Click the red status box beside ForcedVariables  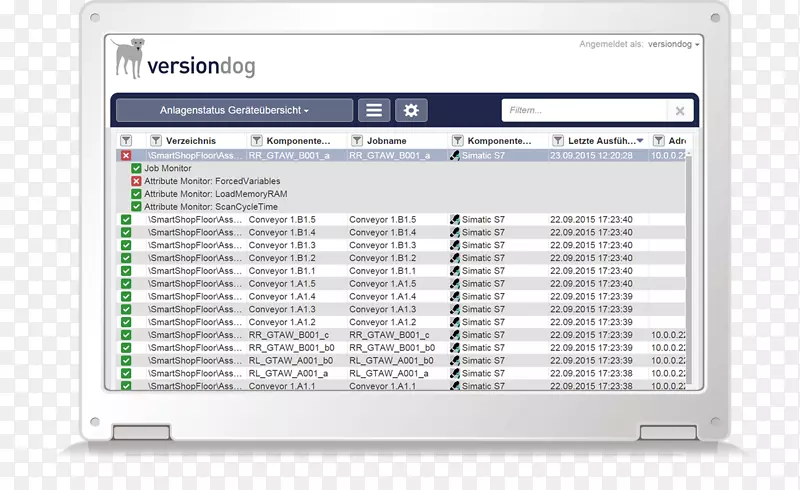137,181
